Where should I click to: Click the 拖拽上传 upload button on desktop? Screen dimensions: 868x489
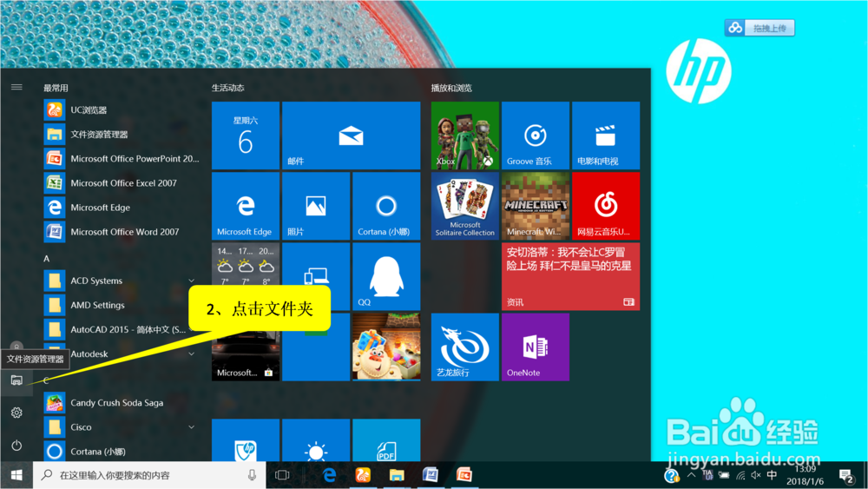point(759,28)
